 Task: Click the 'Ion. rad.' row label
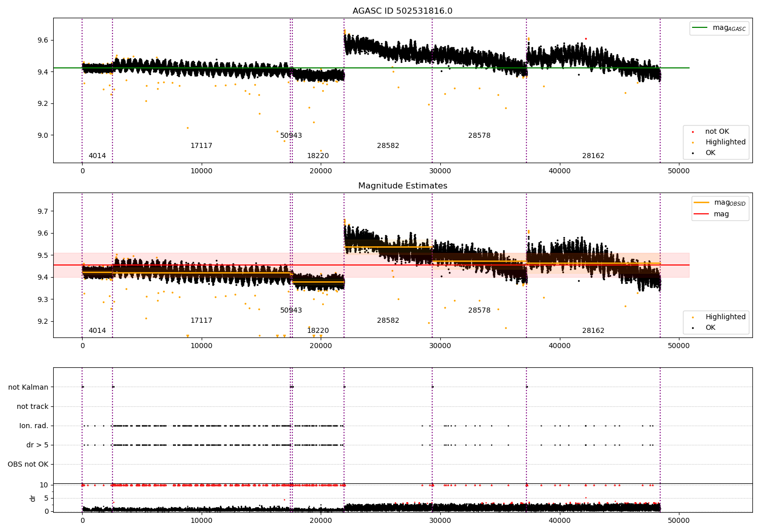34,426
